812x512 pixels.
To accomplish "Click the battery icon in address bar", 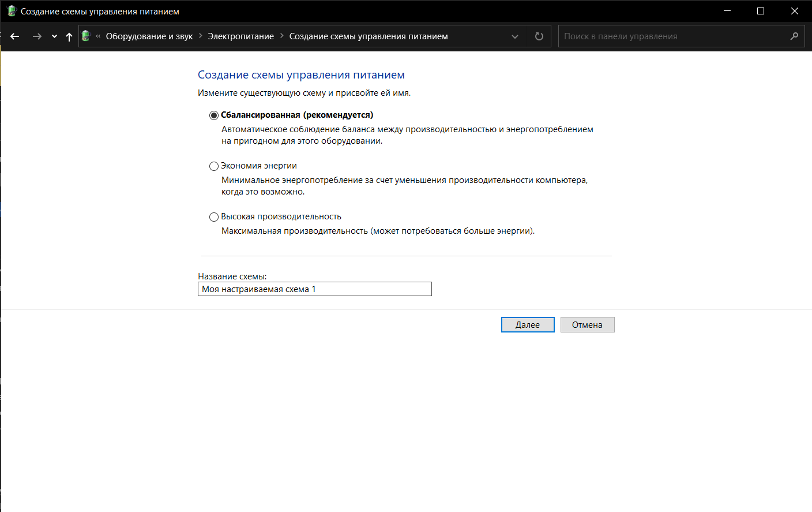I will (86, 36).
